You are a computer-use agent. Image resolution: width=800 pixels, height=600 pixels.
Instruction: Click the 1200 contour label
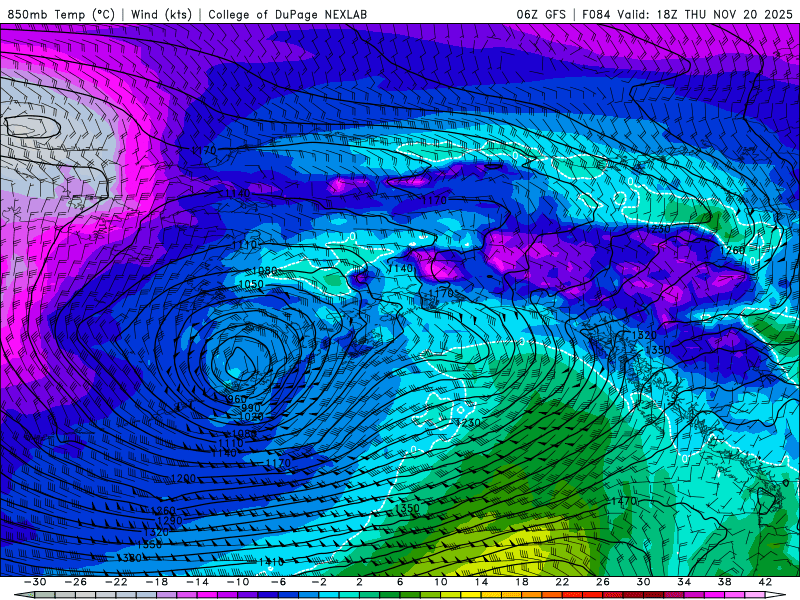tap(184, 479)
